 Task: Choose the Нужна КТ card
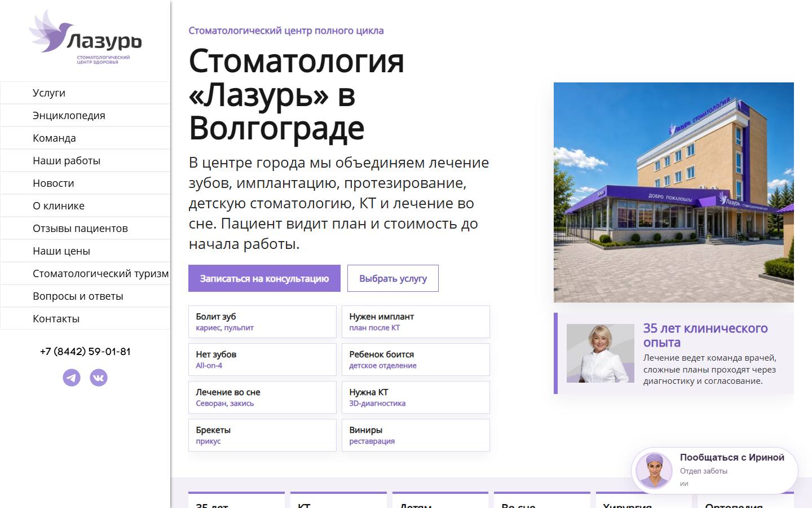coord(416,397)
